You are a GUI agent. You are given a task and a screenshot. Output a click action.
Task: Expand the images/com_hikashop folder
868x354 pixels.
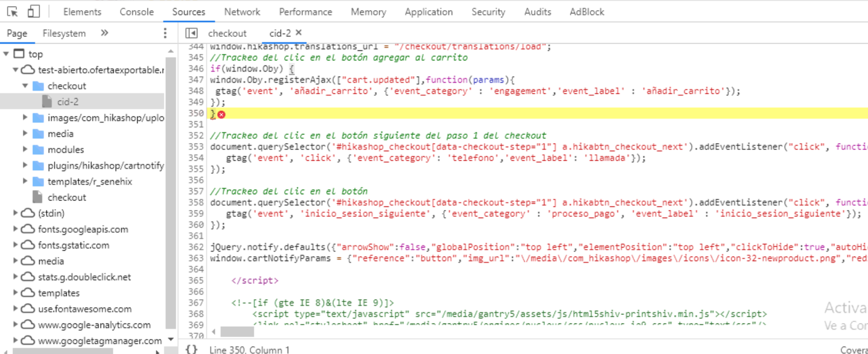(25, 118)
